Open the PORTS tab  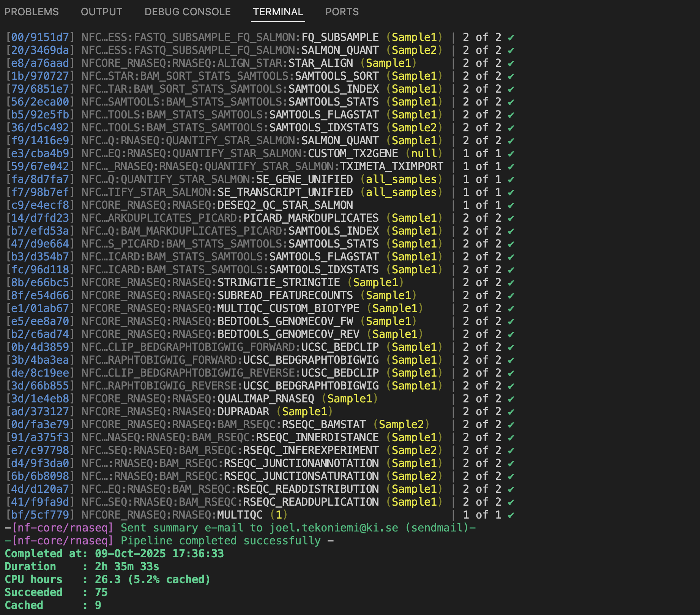(x=342, y=12)
